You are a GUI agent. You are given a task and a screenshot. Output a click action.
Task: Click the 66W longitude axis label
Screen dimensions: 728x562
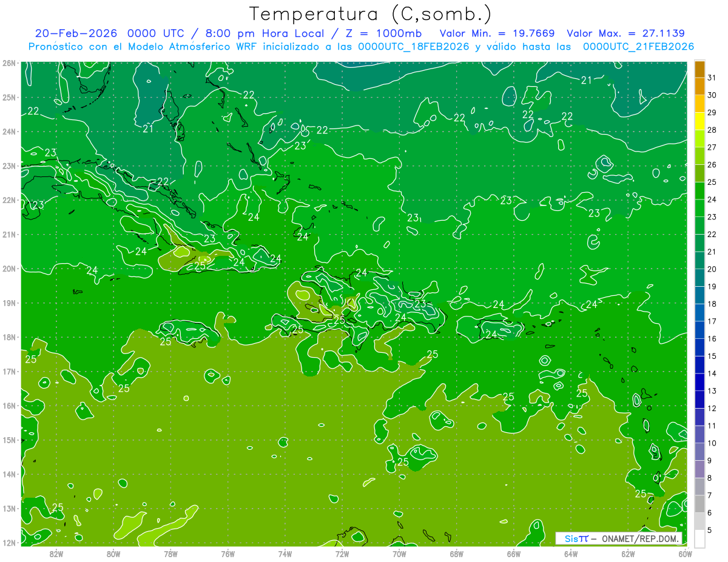click(514, 554)
